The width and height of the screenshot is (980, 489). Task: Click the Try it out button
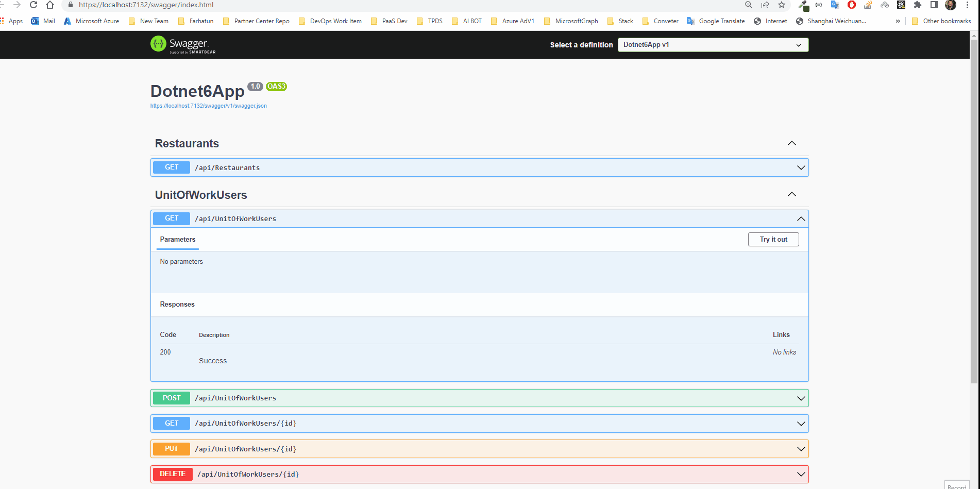[x=773, y=239]
